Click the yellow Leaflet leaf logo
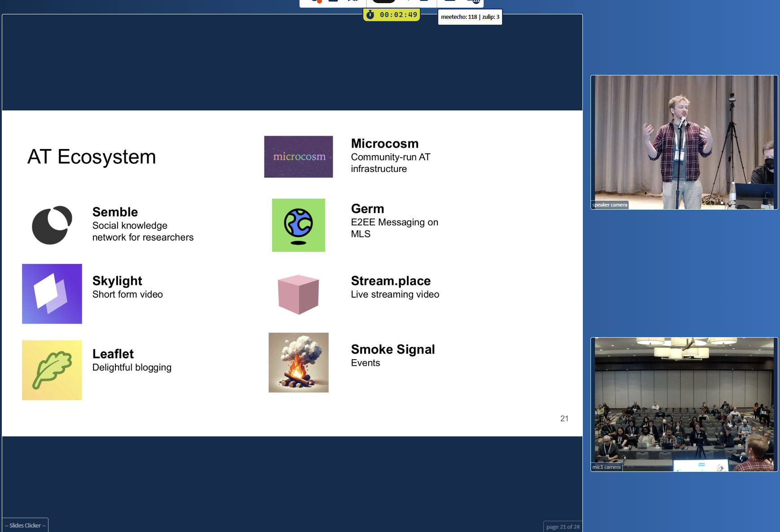 (x=52, y=370)
